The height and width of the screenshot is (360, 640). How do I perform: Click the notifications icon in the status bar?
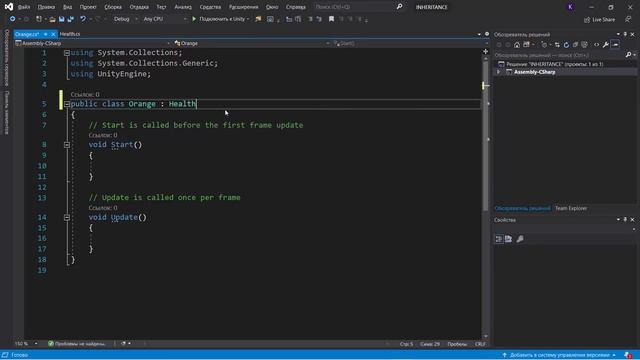(628, 355)
